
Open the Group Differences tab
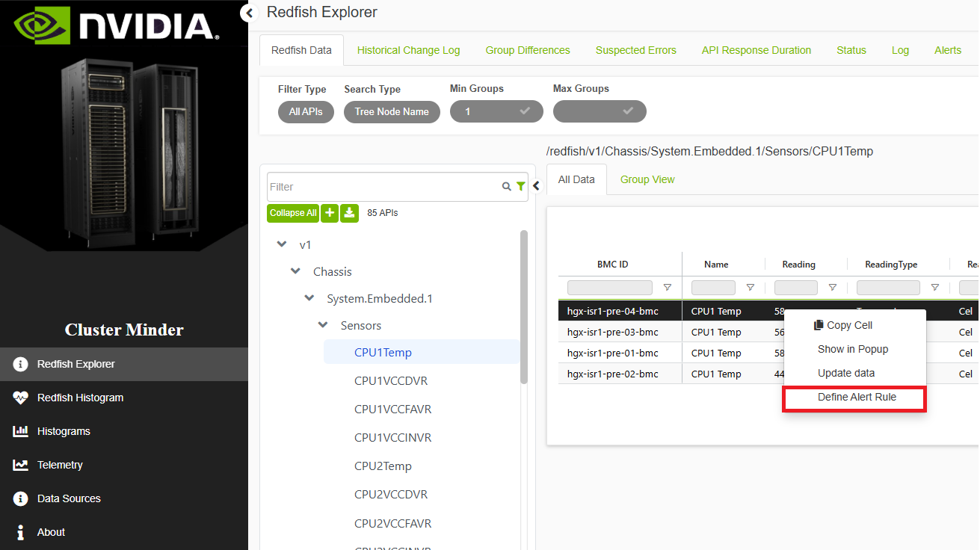pyautogui.click(x=528, y=50)
